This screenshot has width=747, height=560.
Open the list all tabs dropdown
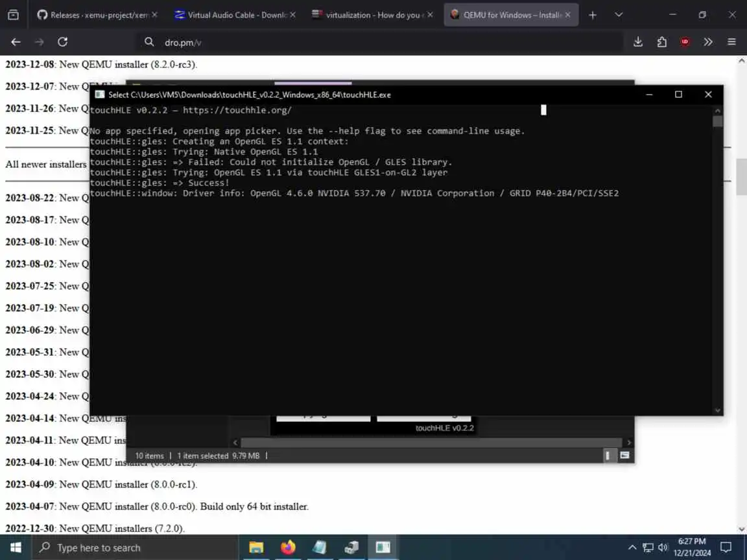tap(619, 15)
